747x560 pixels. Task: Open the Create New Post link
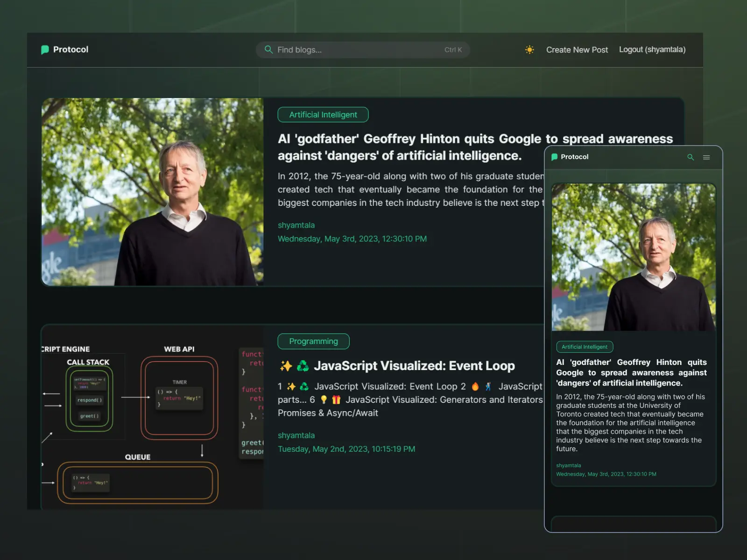click(577, 49)
